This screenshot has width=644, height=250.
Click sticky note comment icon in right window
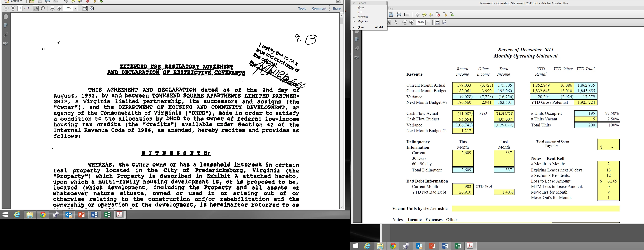pyautogui.click(x=424, y=15)
